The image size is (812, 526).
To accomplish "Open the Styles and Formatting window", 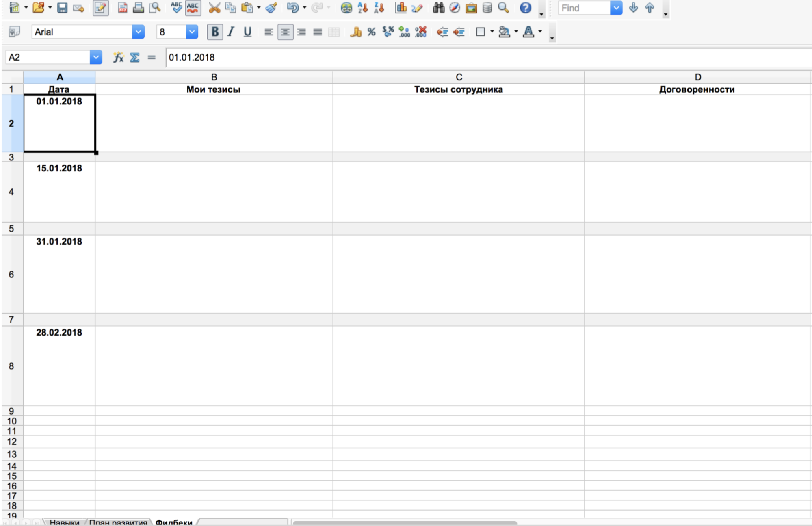I will pyautogui.click(x=14, y=32).
